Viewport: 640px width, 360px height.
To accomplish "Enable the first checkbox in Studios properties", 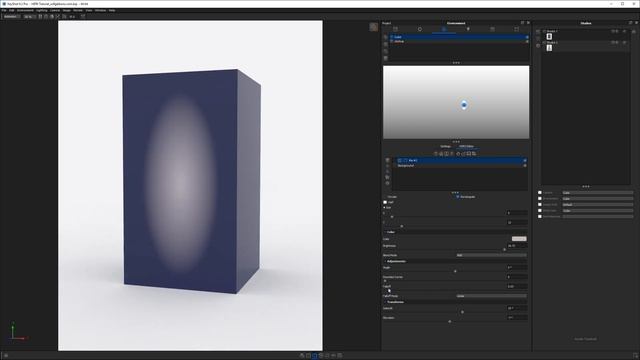I will click(540, 193).
